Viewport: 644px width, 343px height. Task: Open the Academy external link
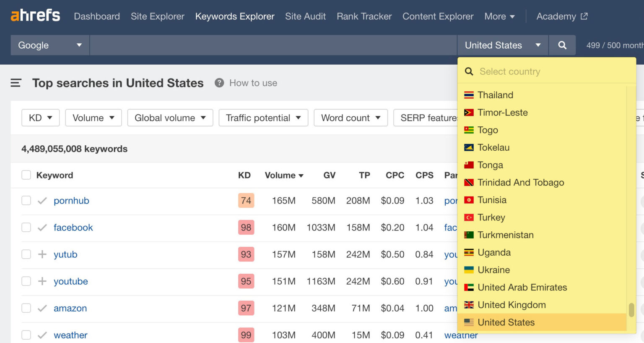click(562, 16)
